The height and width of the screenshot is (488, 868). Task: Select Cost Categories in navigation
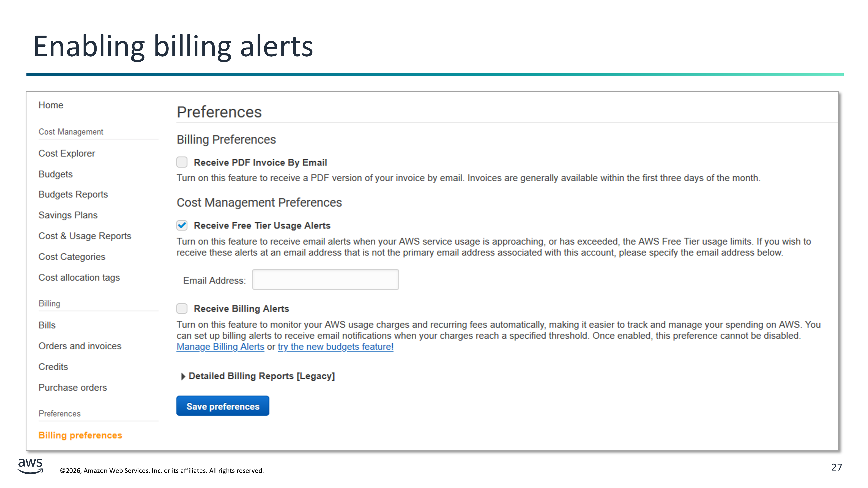click(x=72, y=257)
